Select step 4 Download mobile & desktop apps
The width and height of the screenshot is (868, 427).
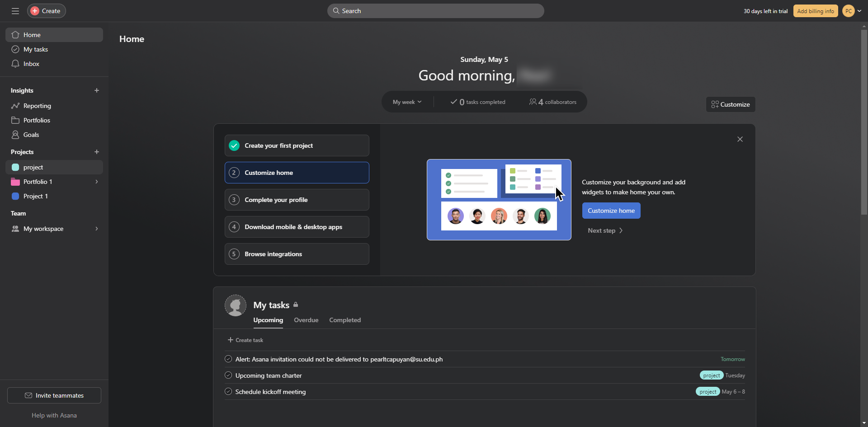pyautogui.click(x=297, y=227)
